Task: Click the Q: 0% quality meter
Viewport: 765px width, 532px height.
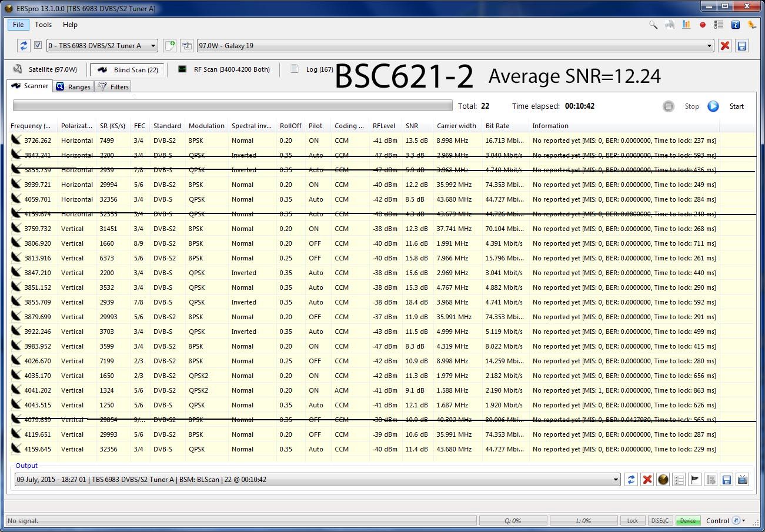Action: tap(513, 521)
